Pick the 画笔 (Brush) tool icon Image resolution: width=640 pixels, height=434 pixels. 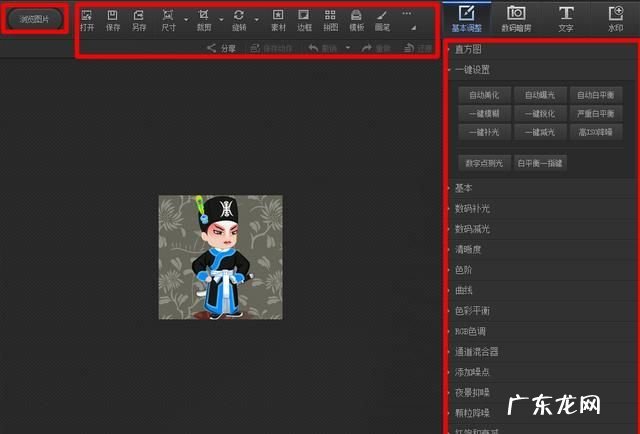(x=382, y=19)
